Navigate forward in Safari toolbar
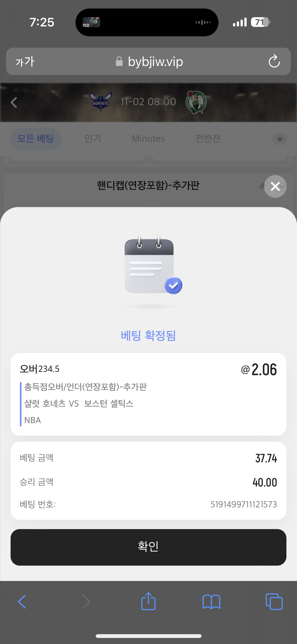Image resolution: width=297 pixels, height=644 pixels. pos(86,602)
